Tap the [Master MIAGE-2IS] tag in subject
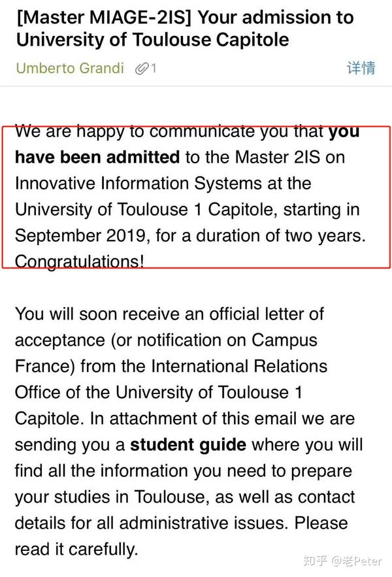Image resolution: width=392 pixels, height=577 pixels. (x=104, y=17)
